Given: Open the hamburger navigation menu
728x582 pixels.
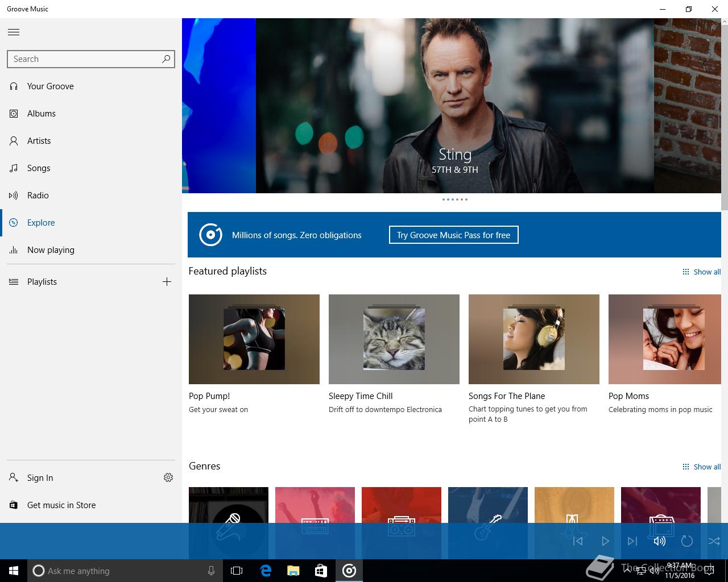Looking at the screenshot, I should click(x=14, y=32).
